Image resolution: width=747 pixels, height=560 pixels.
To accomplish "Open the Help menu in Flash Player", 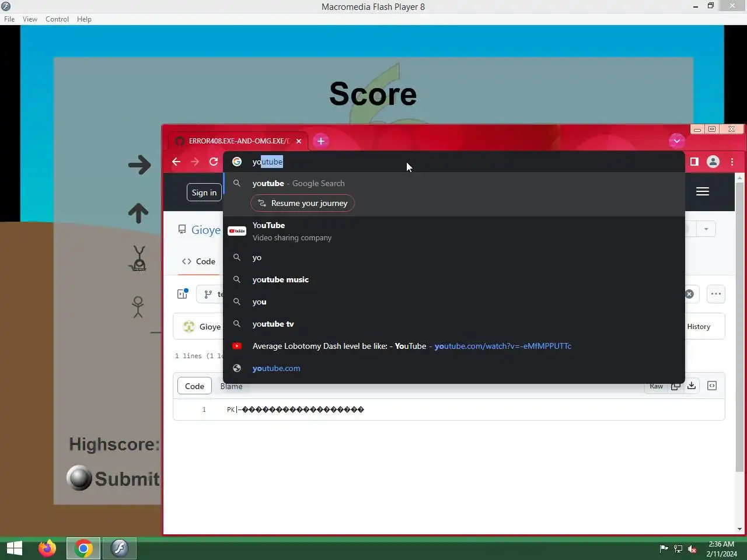I will [84, 19].
